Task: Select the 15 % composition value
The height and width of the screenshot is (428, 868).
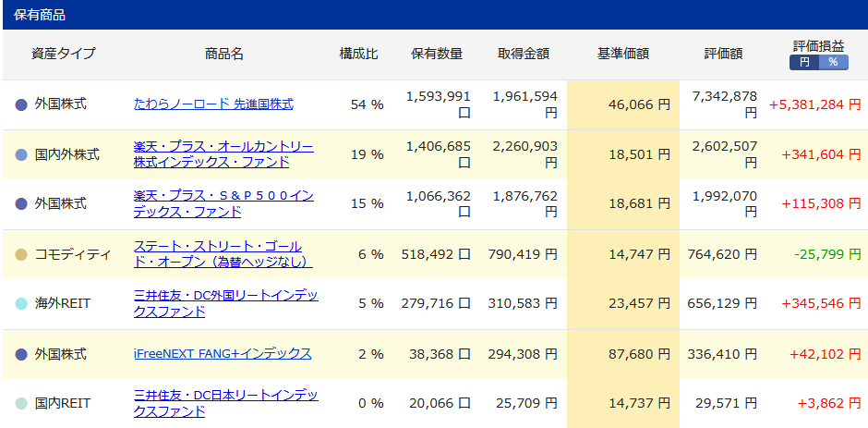Action: pyautogui.click(x=367, y=204)
